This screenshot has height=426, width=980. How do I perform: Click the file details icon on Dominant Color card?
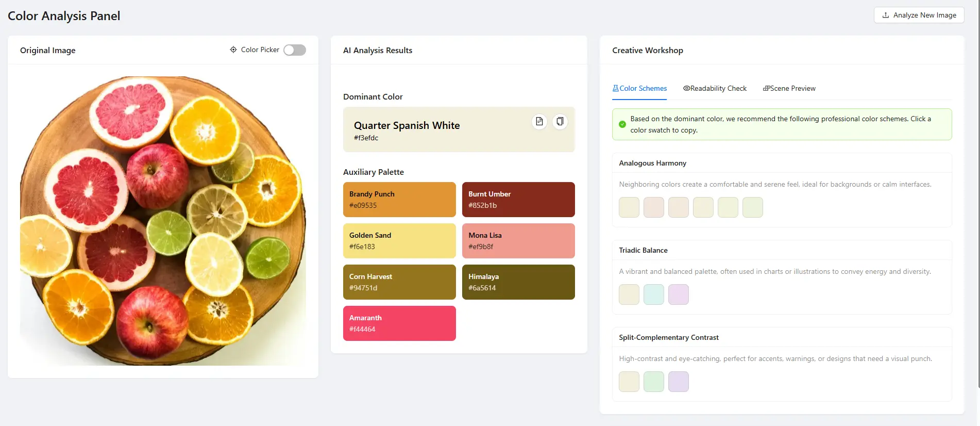[x=539, y=121]
